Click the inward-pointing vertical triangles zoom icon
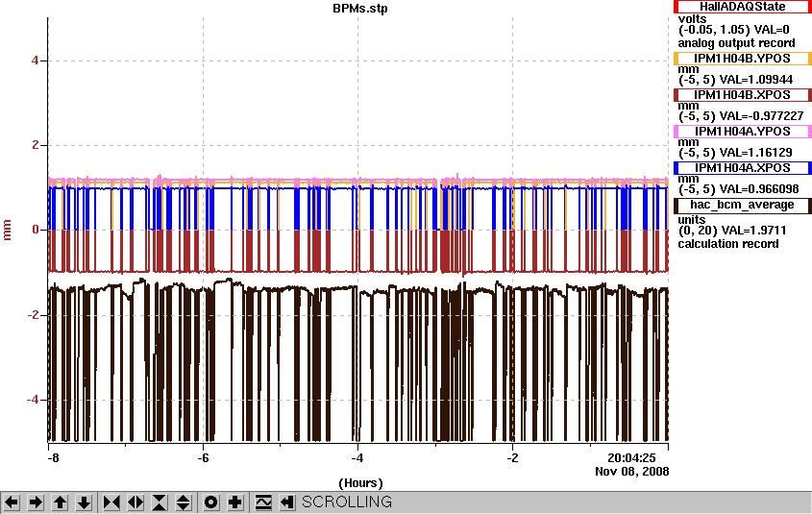This screenshot has height=514, width=812. [x=160, y=502]
